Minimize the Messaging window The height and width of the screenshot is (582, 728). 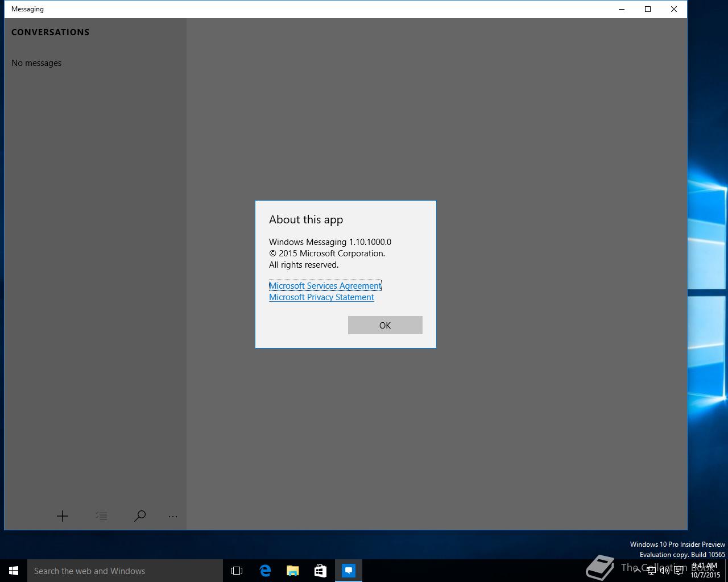(x=622, y=9)
